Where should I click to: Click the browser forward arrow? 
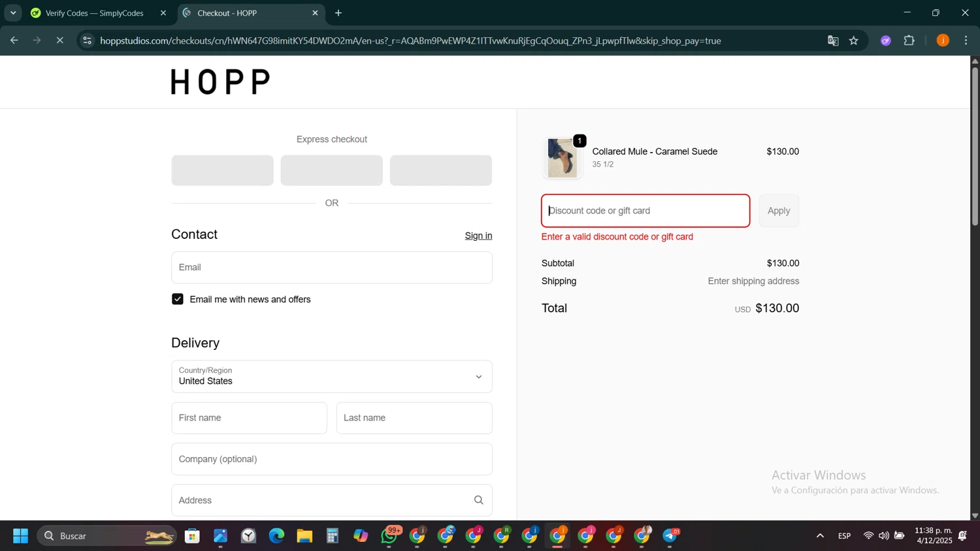click(x=37, y=40)
